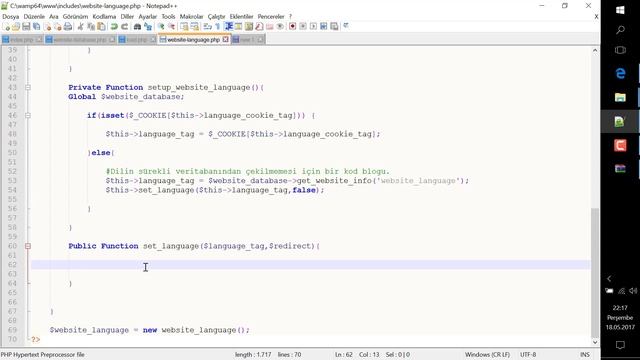Image resolution: width=640 pixels, height=360 pixels.
Task: Switch to the index.php tab
Action: pyautogui.click(x=22, y=40)
